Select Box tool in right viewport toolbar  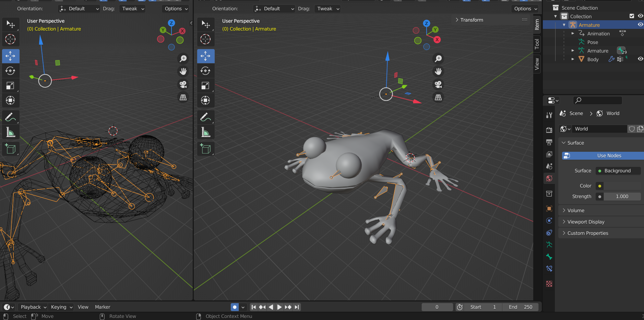[x=206, y=24]
